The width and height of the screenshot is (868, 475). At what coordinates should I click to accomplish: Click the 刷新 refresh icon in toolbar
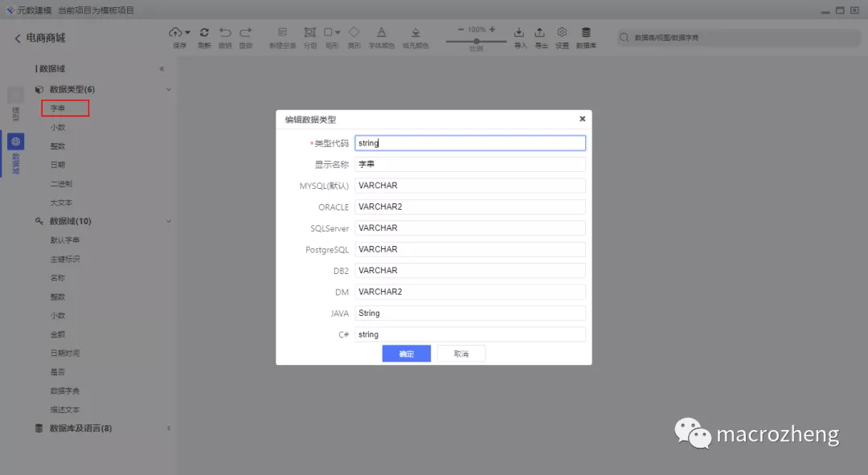(203, 32)
